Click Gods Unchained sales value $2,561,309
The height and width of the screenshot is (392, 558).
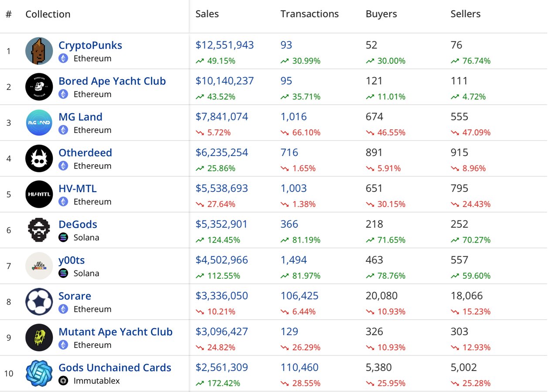(222, 368)
